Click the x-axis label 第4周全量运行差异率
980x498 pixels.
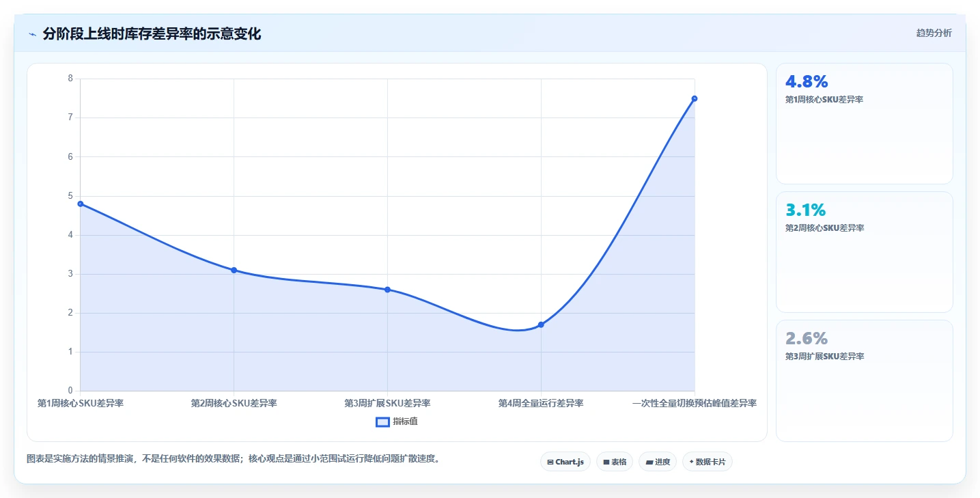tap(541, 403)
